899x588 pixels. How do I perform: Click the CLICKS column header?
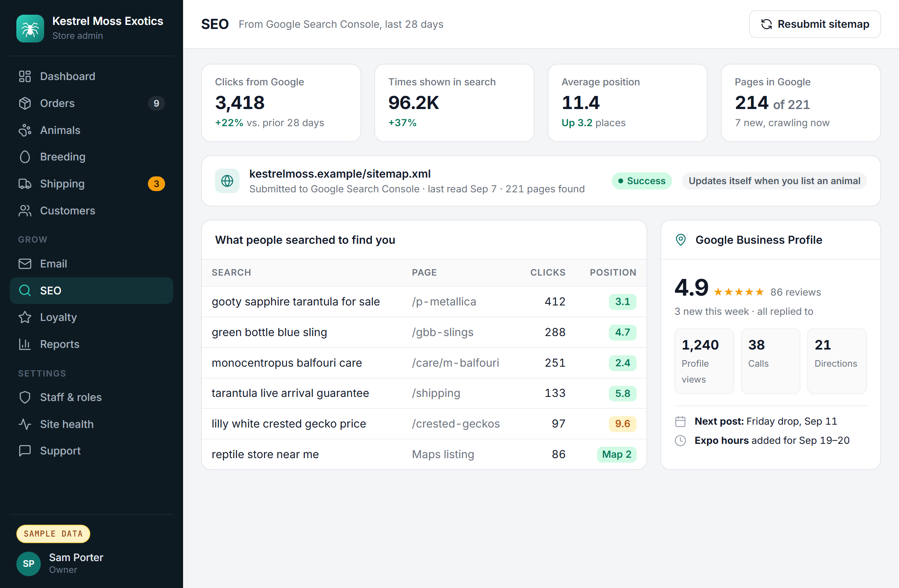(548, 272)
